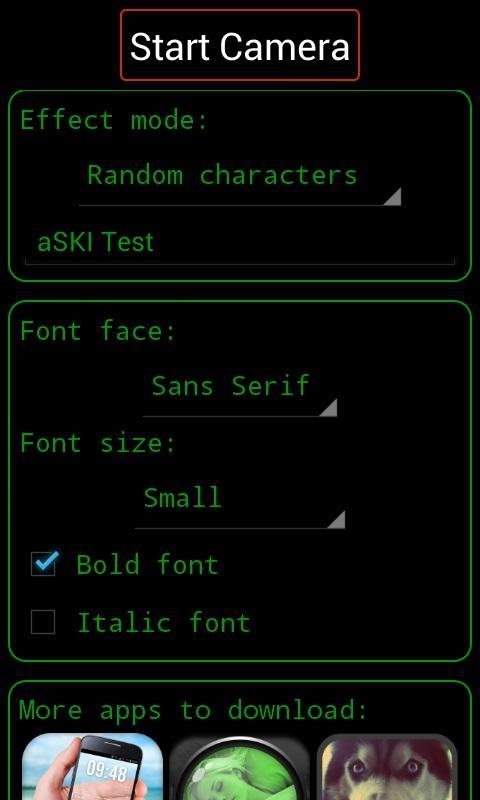Click the Effect mode: label
Viewport: 480px width, 800px height.
(x=114, y=120)
